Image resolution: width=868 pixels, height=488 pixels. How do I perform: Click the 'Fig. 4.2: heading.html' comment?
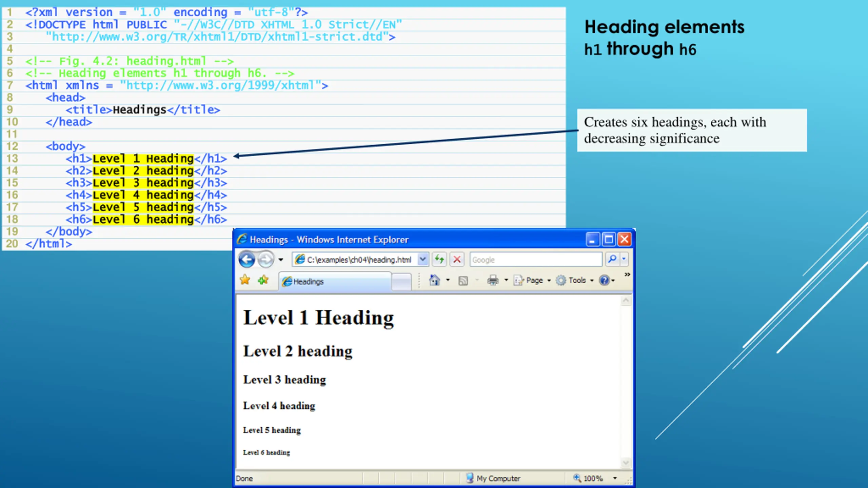pos(130,61)
